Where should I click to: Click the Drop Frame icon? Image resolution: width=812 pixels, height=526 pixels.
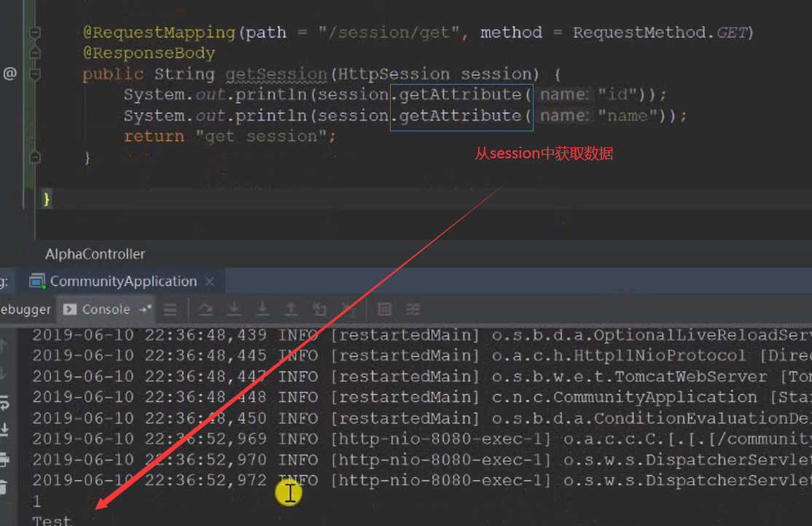coord(319,309)
